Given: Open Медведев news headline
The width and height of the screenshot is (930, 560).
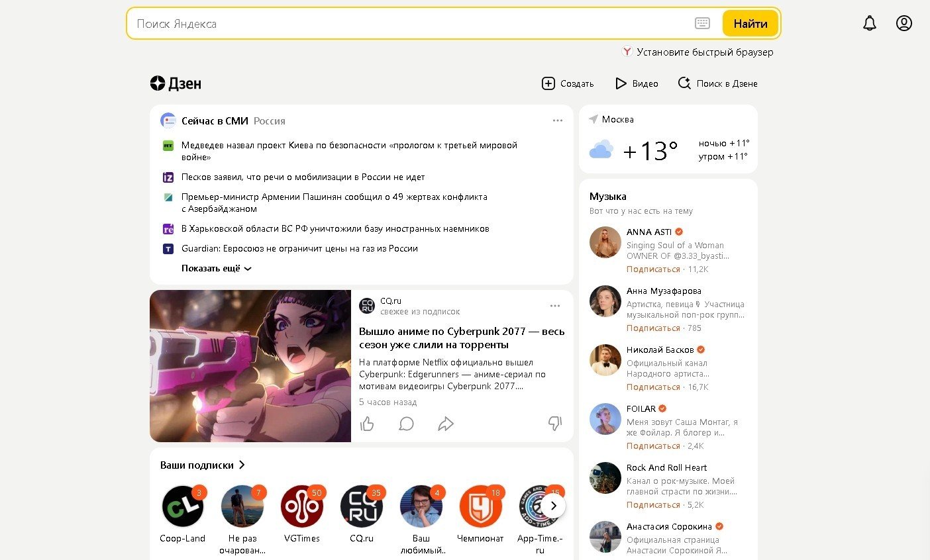Looking at the screenshot, I should 349,151.
